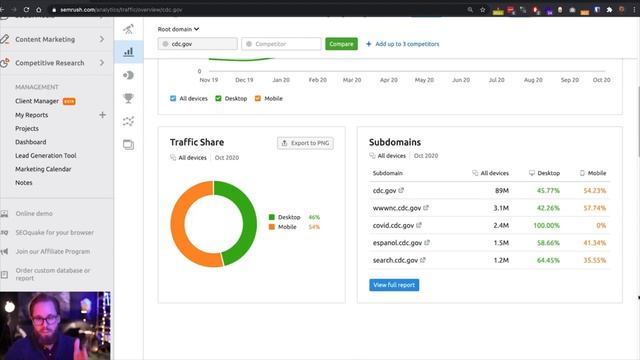The image size is (640, 360).
Task: Open Client Manager in sidebar
Action: point(37,101)
